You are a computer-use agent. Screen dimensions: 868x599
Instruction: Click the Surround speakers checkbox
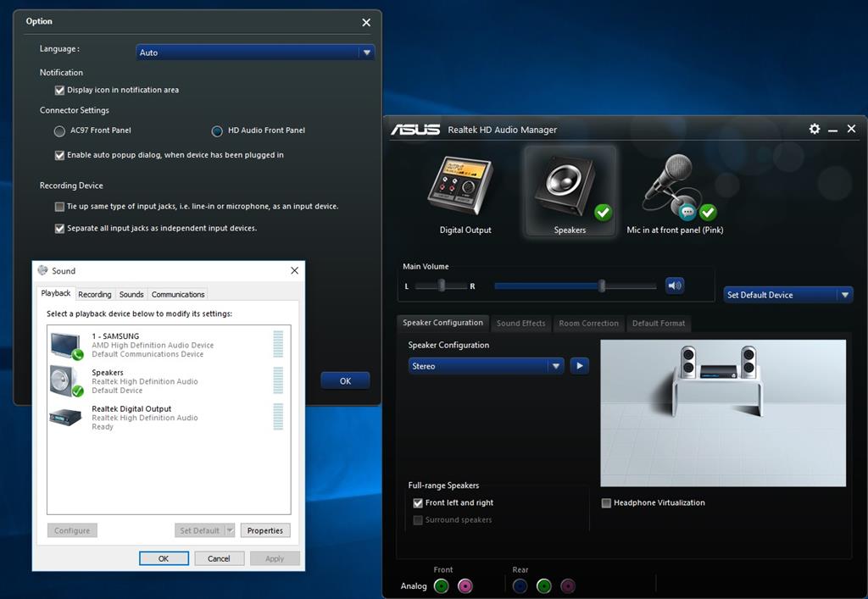pyautogui.click(x=418, y=520)
